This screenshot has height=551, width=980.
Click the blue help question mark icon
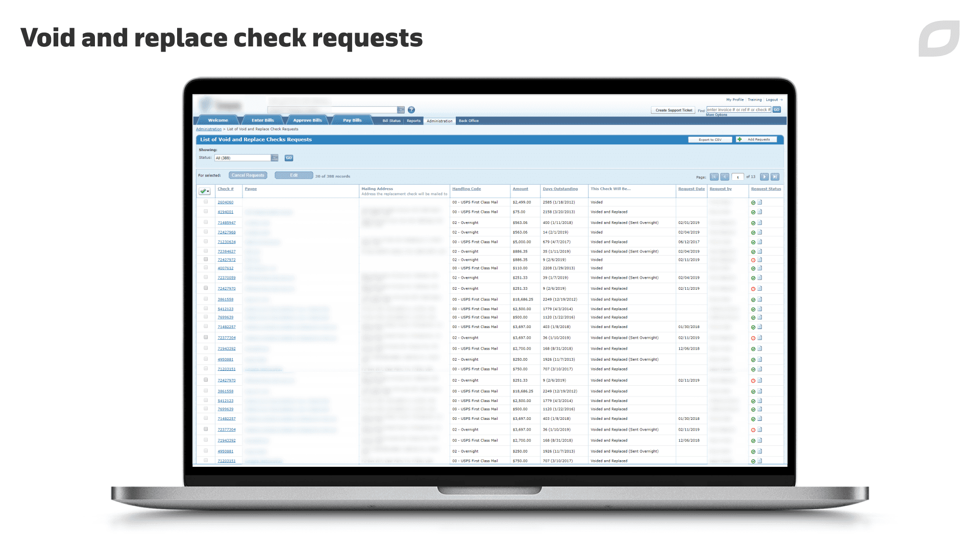coord(411,110)
